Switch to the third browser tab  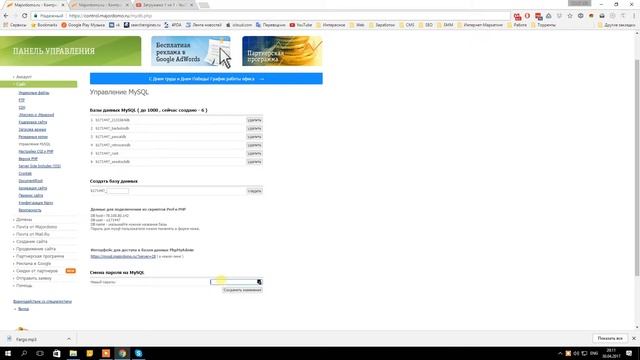(x=164, y=5)
